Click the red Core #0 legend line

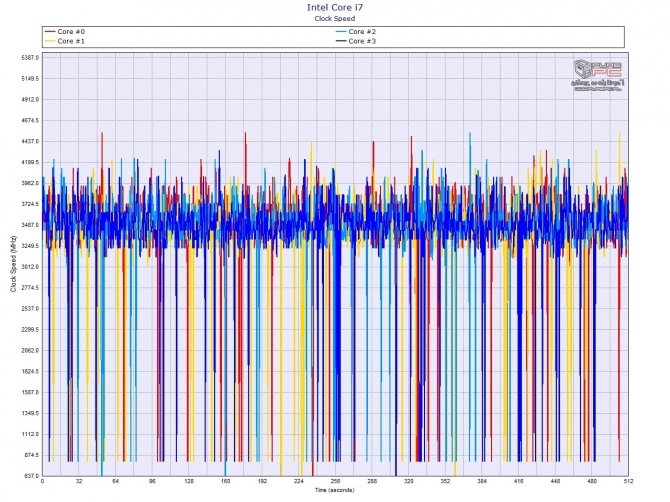pos(50,32)
